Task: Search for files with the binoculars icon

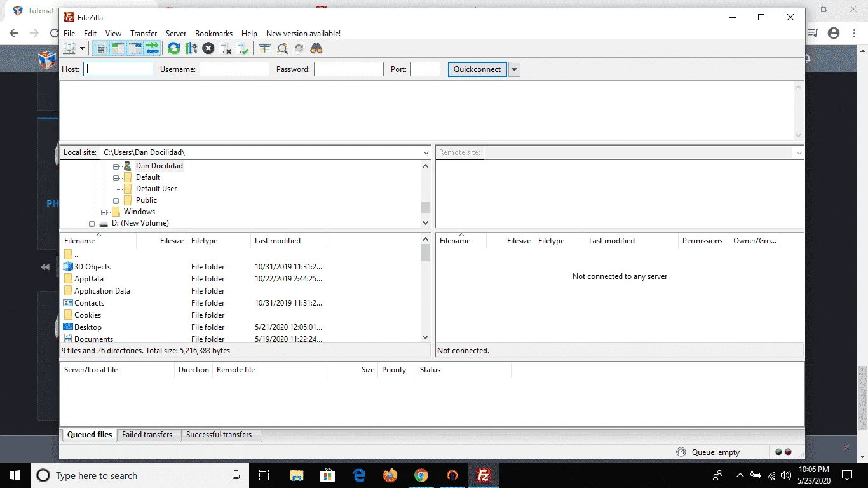Action: click(316, 48)
